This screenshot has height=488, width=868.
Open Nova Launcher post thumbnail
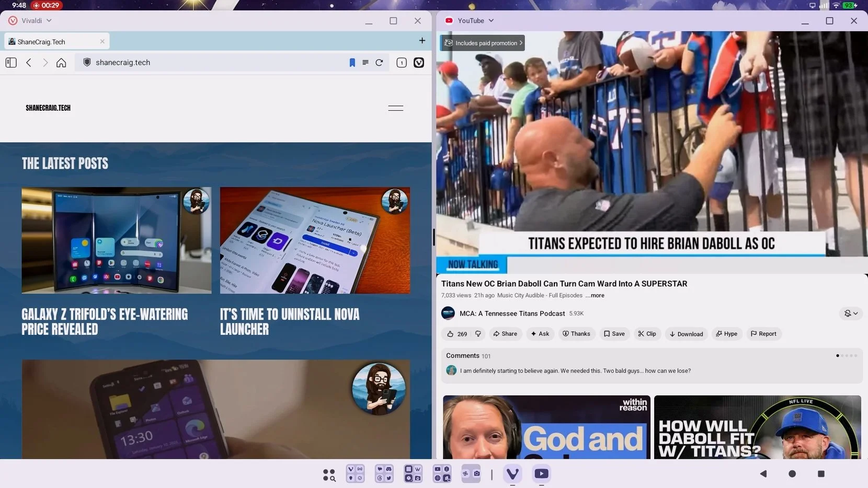315,240
